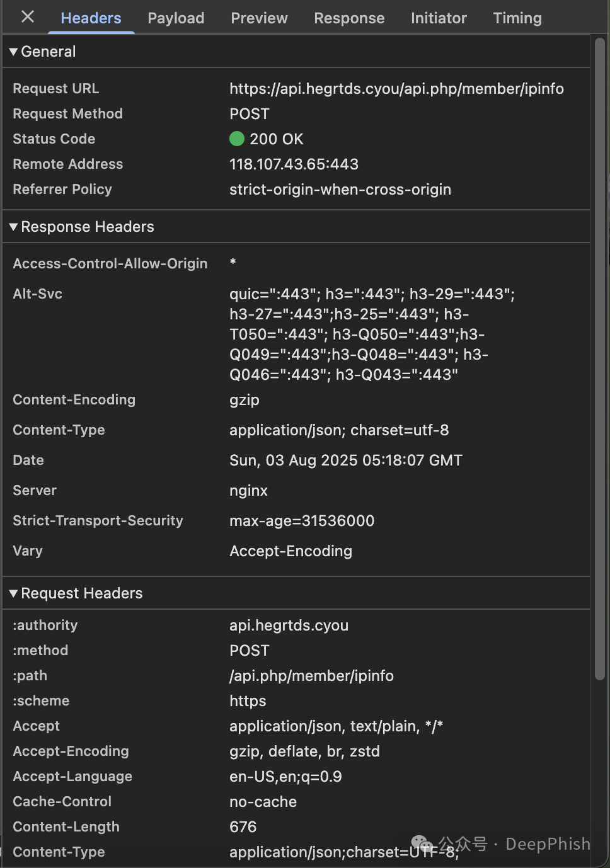Close the request details panel
Screen dimensions: 610x868
pos(28,17)
